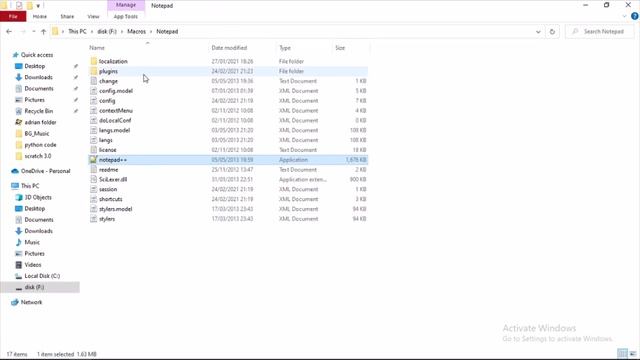Select config.model XML file icon

[x=94, y=91]
